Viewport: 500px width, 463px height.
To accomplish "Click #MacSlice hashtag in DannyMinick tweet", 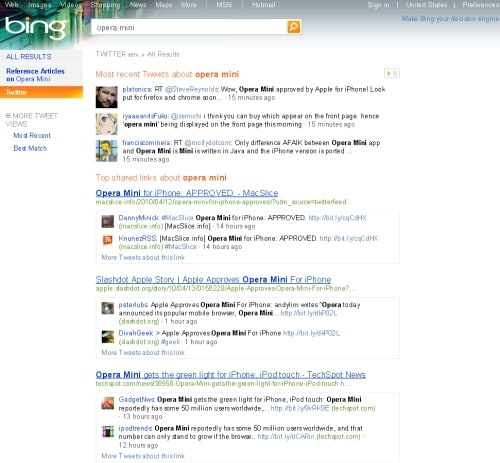I will [177, 218].
